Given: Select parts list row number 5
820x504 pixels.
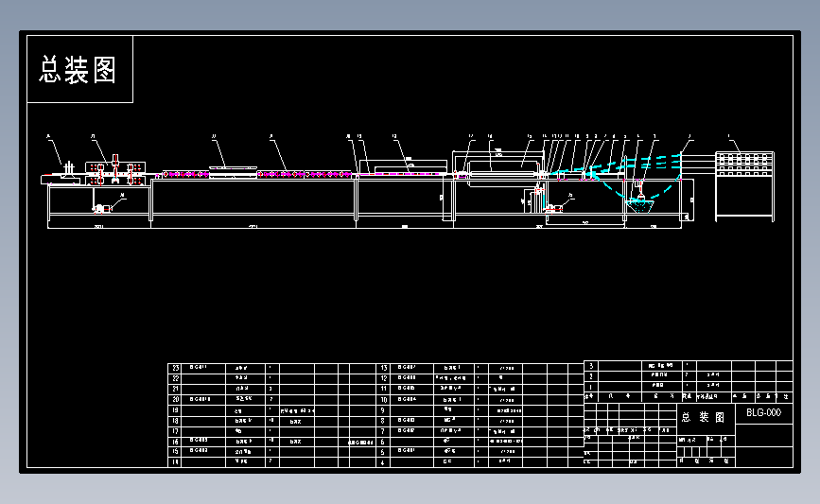Looking at the screenshot, I should pos(480,452).
